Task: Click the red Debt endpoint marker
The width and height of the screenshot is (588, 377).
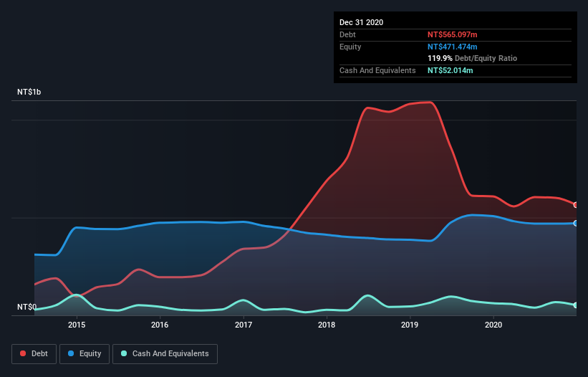Action: (576, 205)
